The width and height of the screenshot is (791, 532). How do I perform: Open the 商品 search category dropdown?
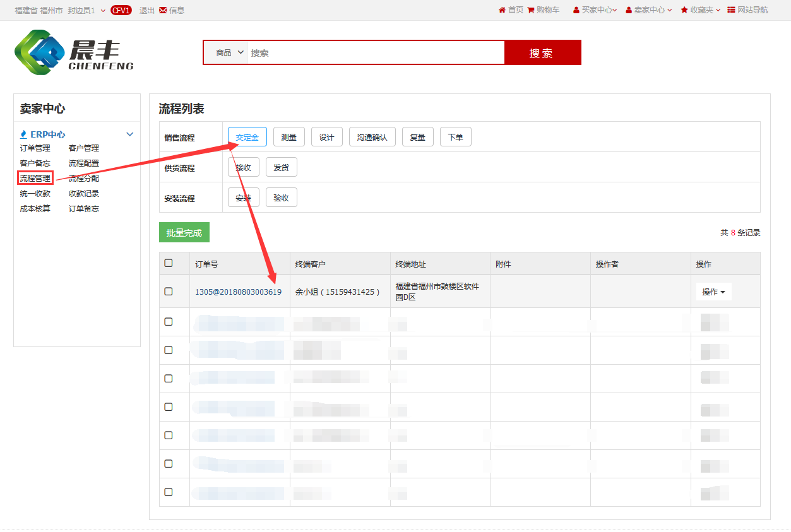229,53
